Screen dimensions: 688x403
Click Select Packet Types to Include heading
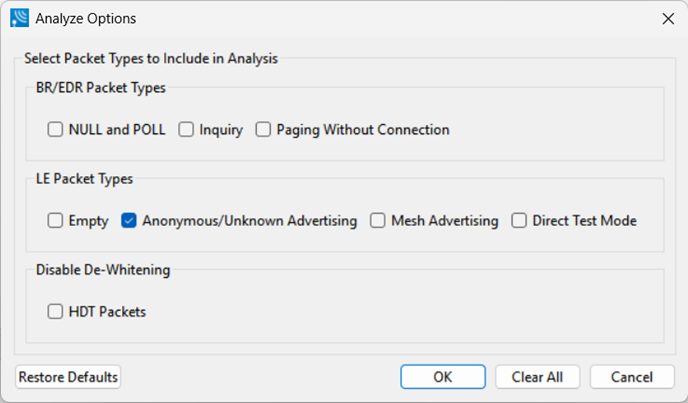(x=151, y=58)
